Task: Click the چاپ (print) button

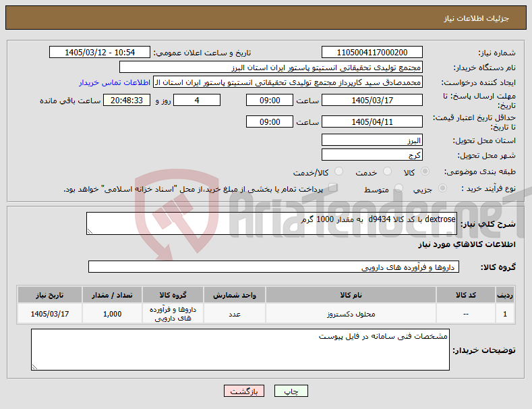Action: pyautogui.click(x=291, y=391)
